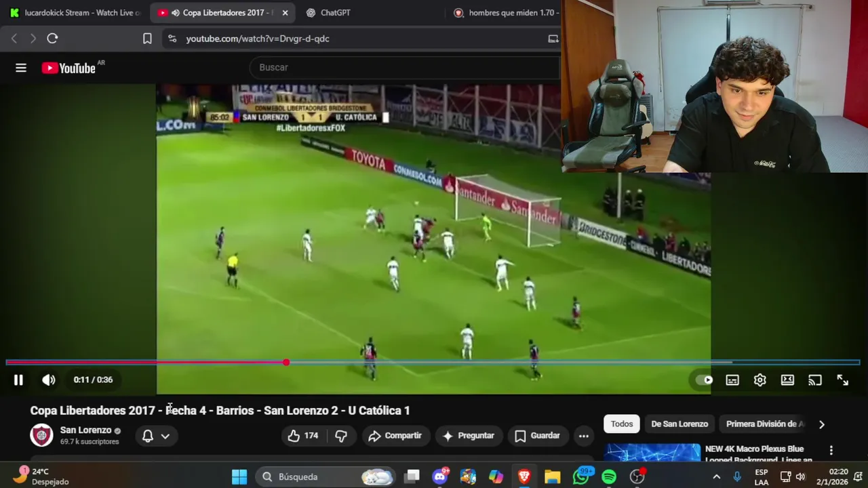Open Task View on the taskbar
The width and height of the screenshot is (868, 488).
pyautogui.click(x=412, y=477)
